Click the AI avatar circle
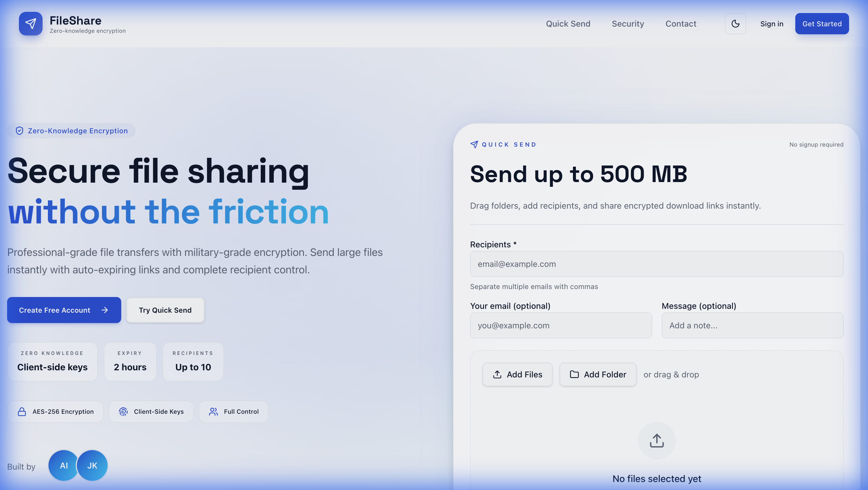Viewport: 868px width, 490px height. [63, 465]
